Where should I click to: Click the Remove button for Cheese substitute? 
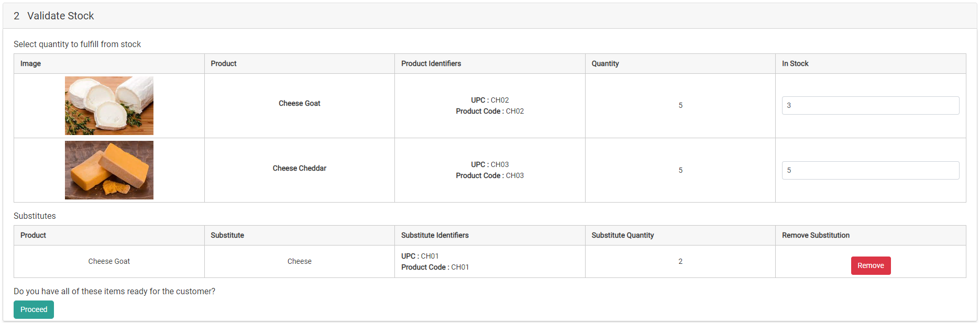pos(871,265)
